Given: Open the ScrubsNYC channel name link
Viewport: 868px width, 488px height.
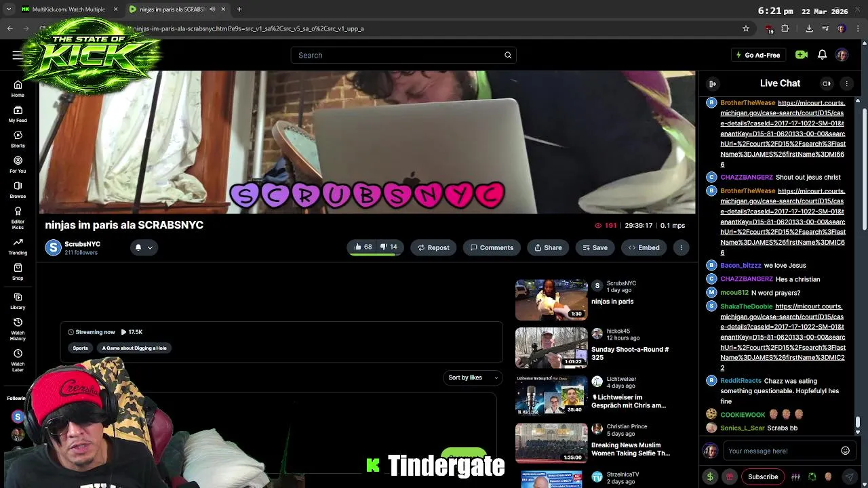Looking at the screenshot, I should (x=82, y=244).
